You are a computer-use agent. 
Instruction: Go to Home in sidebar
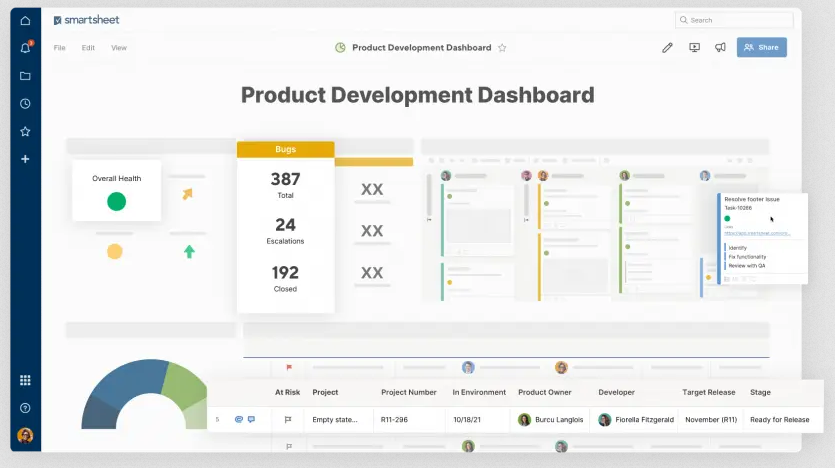25,21
